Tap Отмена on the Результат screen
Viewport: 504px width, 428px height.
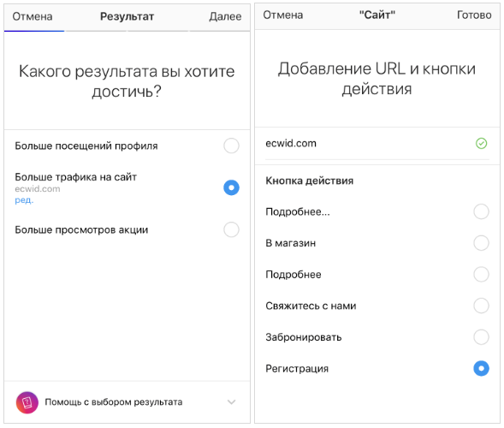pyautogui.click(x=33, y=16)
